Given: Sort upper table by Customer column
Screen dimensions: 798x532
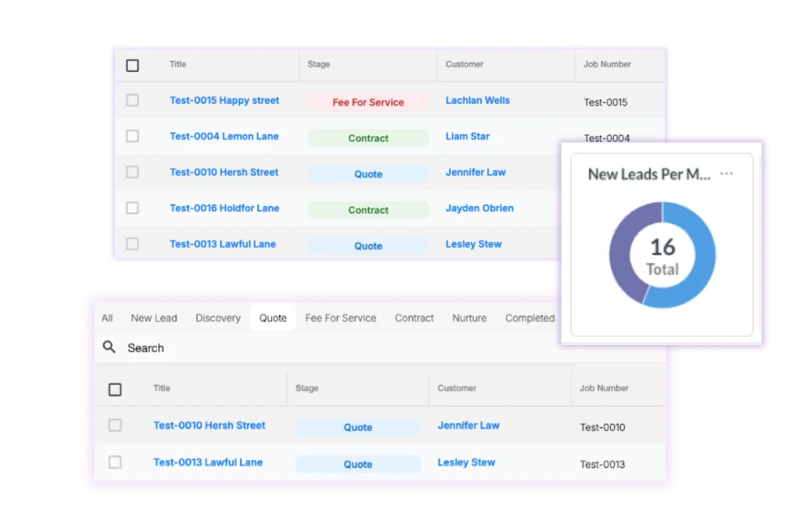Looking at the screenshot, I should tap(464, 65).
